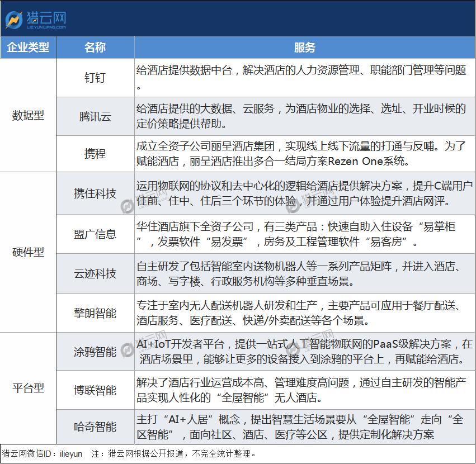476x464 pixels.
Task: Select the 腾讯云 name cell
Action: pos(95,116)
